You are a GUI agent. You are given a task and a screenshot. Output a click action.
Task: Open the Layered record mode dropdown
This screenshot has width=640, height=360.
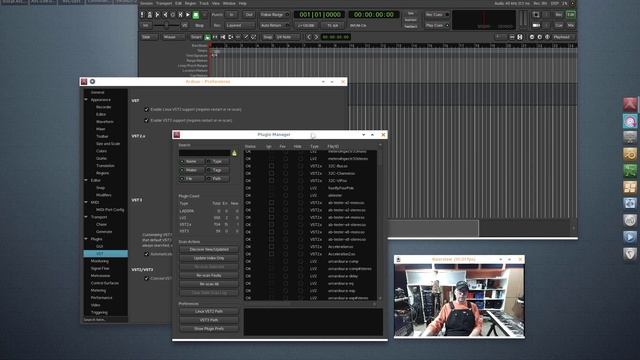[x=240, y=25]
